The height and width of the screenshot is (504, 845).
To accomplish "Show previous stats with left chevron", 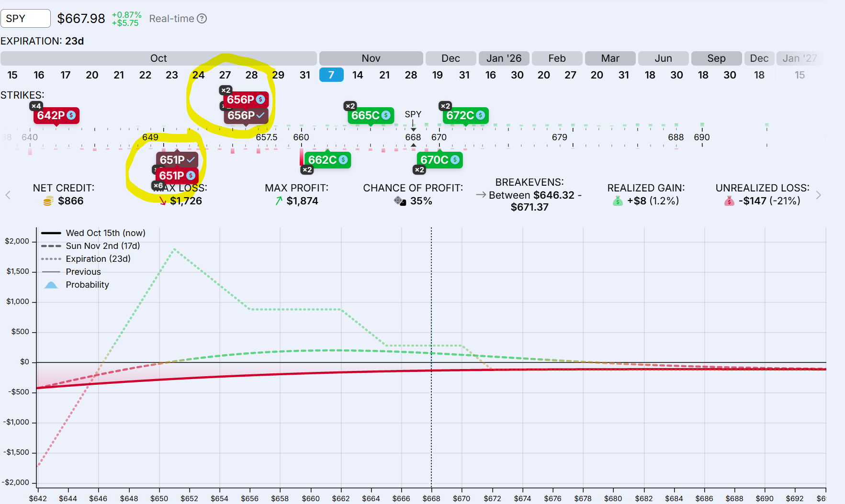I will pos(8,195).
